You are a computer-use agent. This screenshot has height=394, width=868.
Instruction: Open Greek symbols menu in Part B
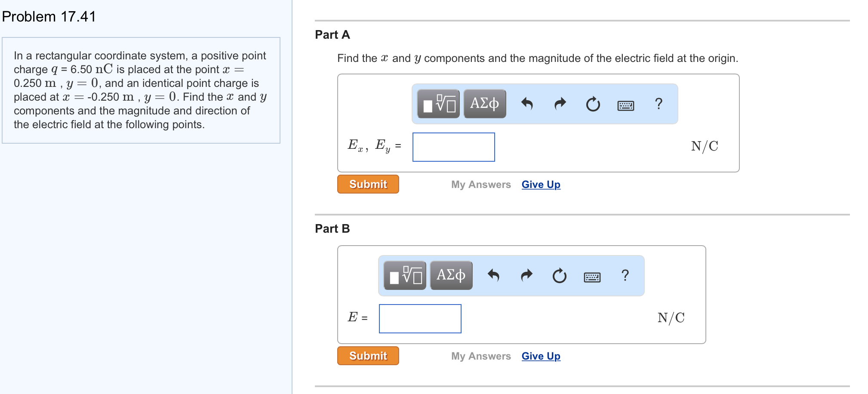tap(451, 275)
